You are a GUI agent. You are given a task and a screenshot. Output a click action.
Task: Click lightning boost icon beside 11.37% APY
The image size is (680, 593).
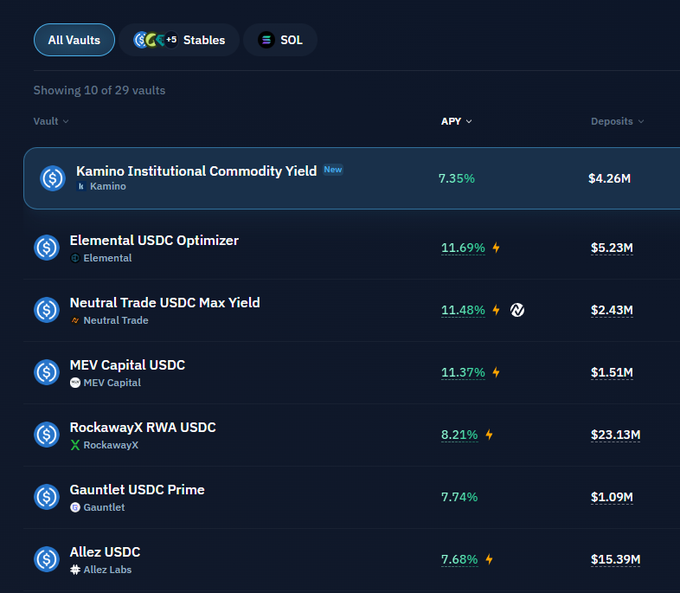click(x=496, y=373)
